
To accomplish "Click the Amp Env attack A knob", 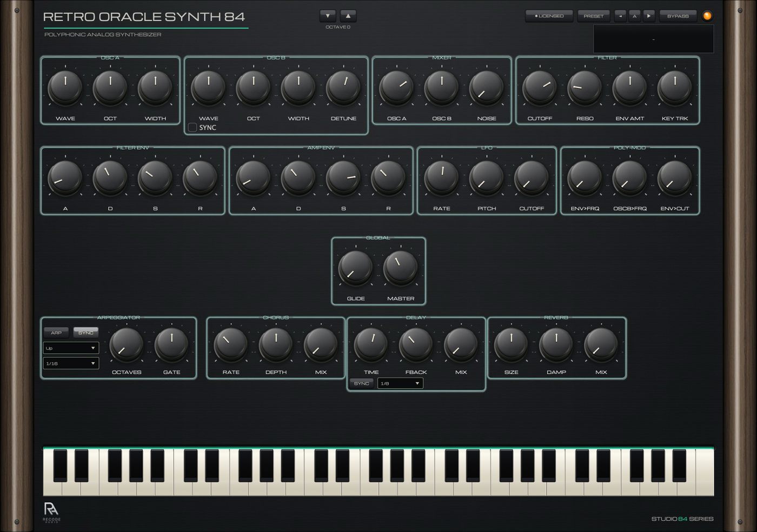I will tap(254, 177).
